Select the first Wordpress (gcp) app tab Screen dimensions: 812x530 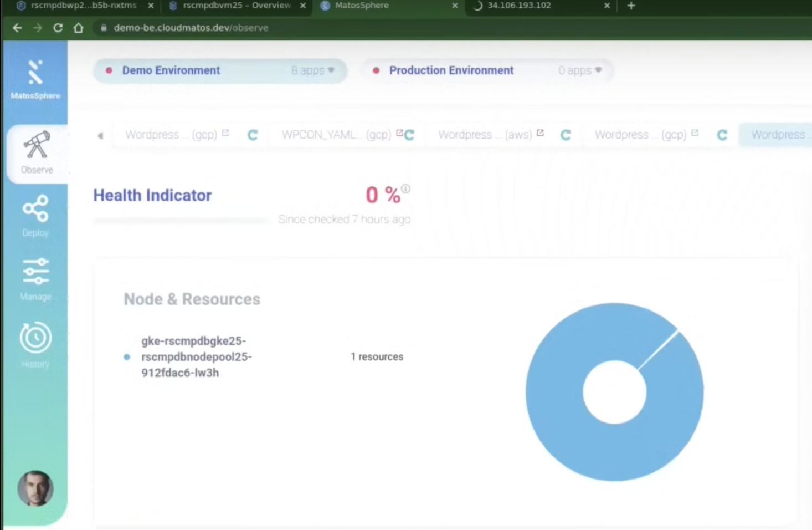(x=171, y=135)
